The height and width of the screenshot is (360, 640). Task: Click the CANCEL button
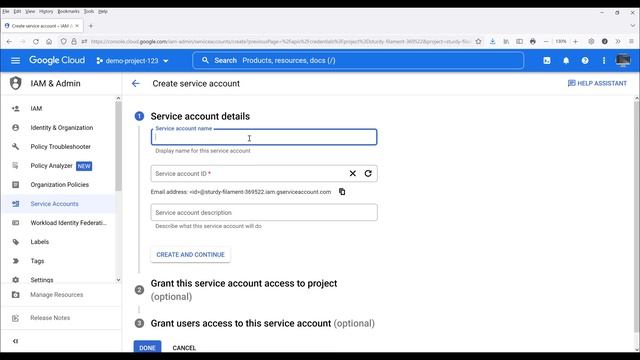[x=184, y=348]
